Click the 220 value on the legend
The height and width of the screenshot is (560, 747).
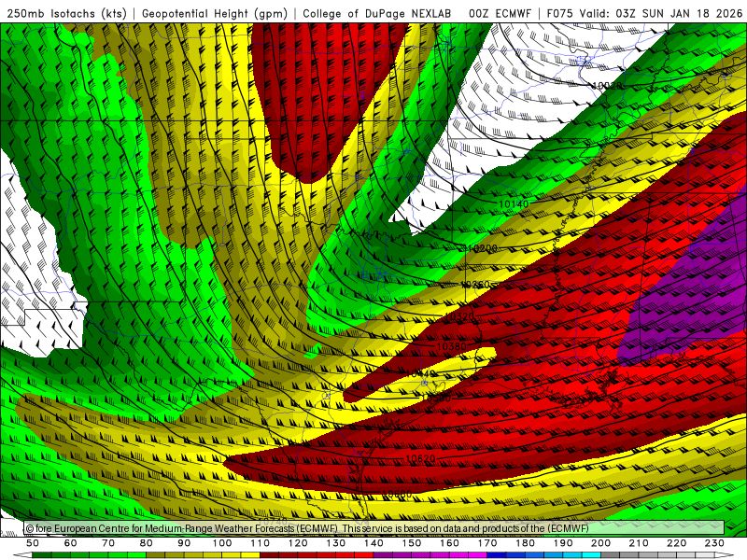tap(676, 543)
